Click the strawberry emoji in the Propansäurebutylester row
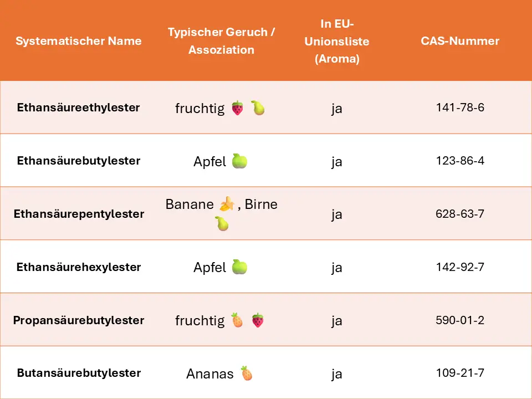Image resolution: width=532 pixels, height=399 pixels. (x=257, y=320)
